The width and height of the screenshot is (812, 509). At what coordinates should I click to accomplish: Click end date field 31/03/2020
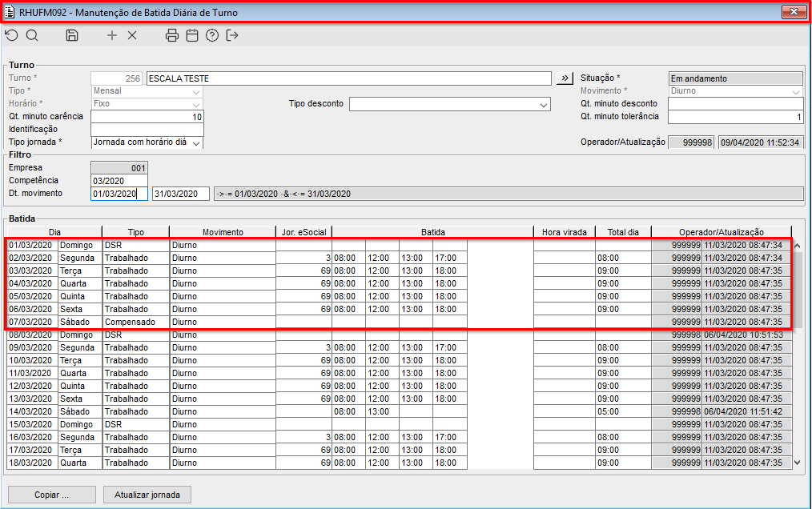[181, 194]
